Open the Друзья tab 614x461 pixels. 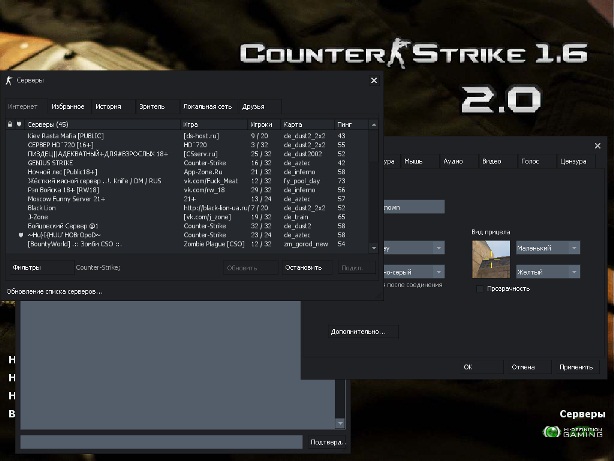[253, 107]
